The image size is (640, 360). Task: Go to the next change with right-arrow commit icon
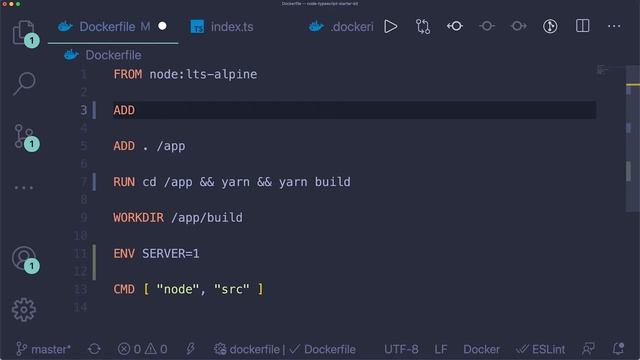(x=518, y=26)
